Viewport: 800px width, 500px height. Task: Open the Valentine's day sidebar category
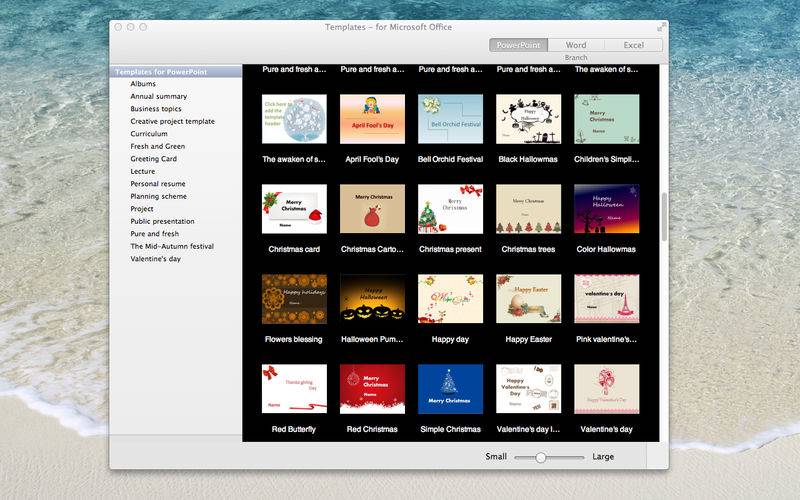pyautogui.click(x=156, y=259)
